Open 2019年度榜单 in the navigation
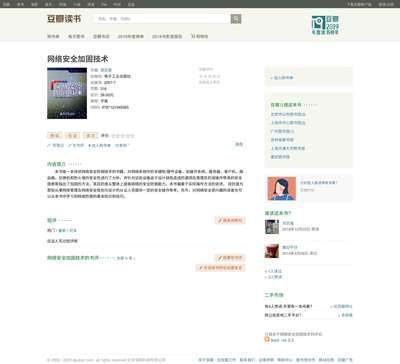The height and width of the screenshot is (364, 400). point(131,36)
